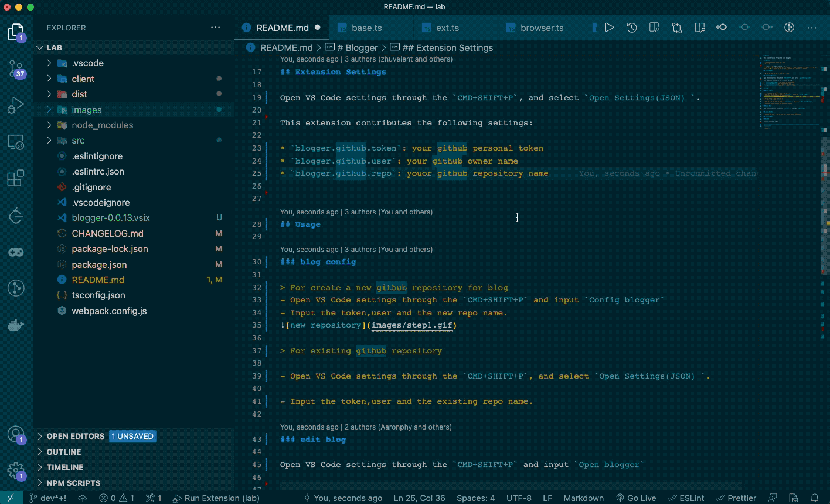Switch to ext.ts tab
This screenshot has height=504, width=830.
pos(455,28)
